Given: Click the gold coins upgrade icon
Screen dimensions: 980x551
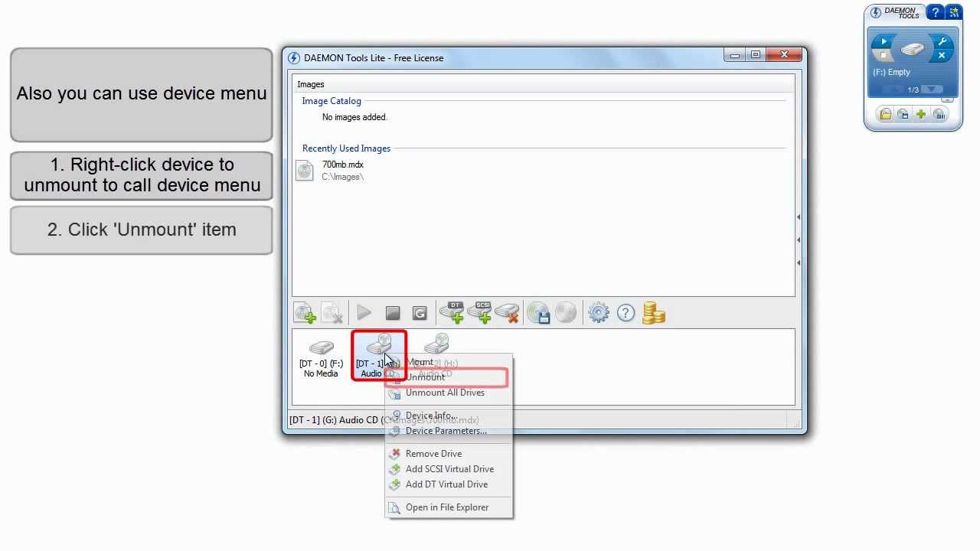Looking at the screenshot, I should (654, 313).
